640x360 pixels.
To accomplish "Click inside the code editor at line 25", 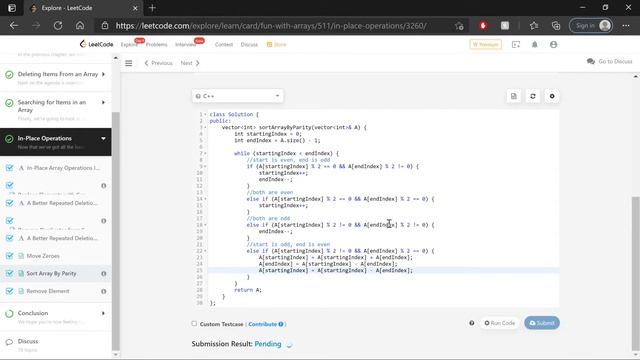I will pyautogui.click(x=384, y=271).
